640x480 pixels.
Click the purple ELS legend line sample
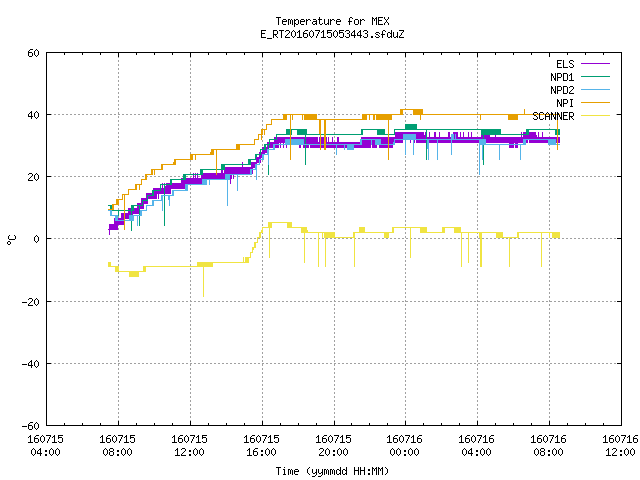point(596,64)
